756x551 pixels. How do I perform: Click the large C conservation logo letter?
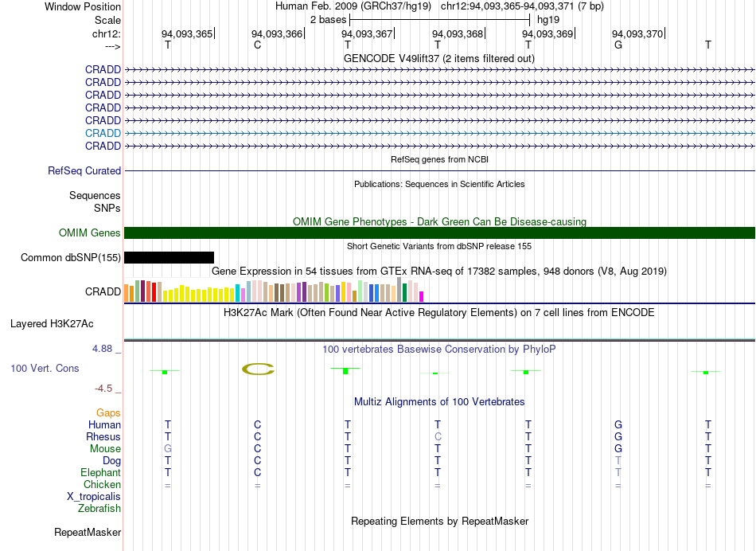pyautogui.click(x=258, y=369)
